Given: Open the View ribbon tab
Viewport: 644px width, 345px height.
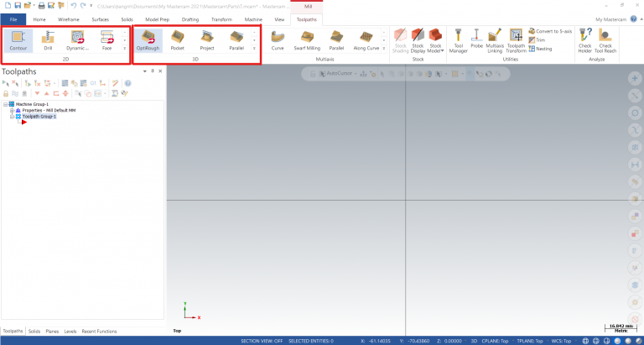Looking at the screenshot, I should 279,19.
